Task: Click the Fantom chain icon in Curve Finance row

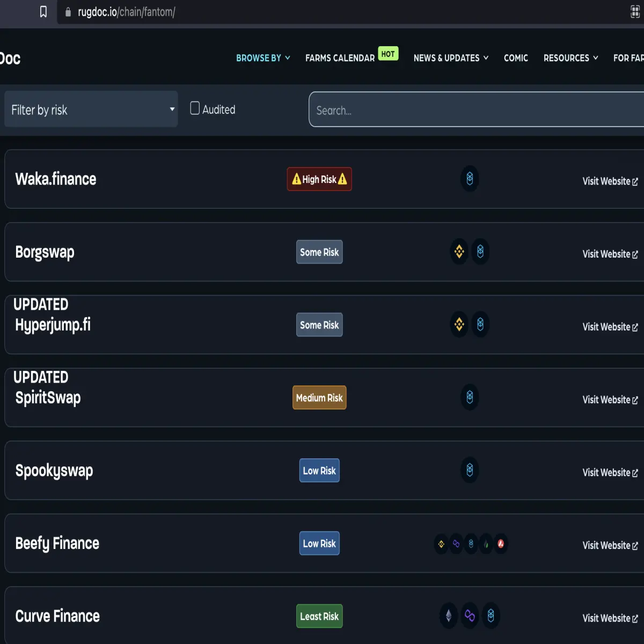Action: [x=491, y=616]
